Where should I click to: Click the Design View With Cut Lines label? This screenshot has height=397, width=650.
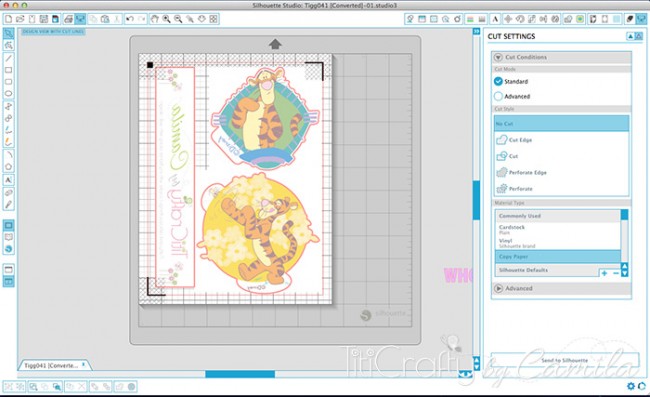(53, 31)
